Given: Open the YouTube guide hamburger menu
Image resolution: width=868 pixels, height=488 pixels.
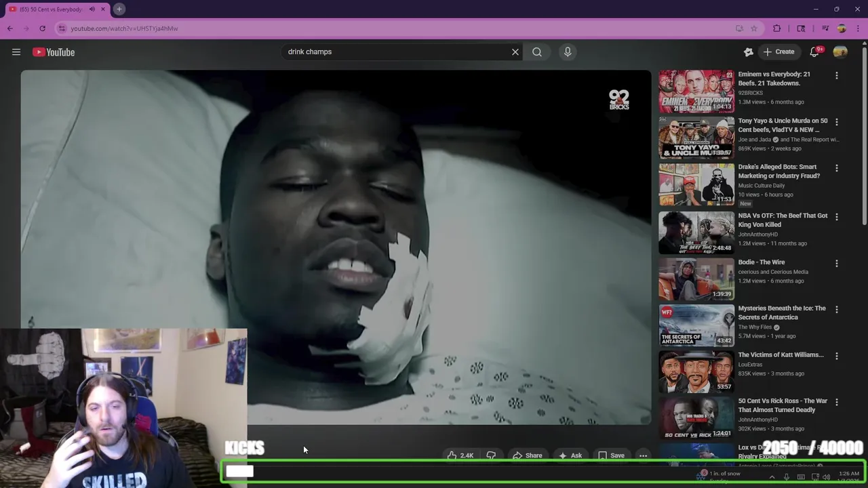Looking at the screenshot, I should [16, 52].
